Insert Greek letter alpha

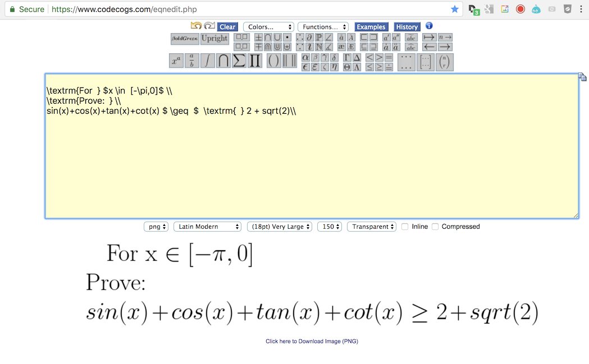pos(306,57)
